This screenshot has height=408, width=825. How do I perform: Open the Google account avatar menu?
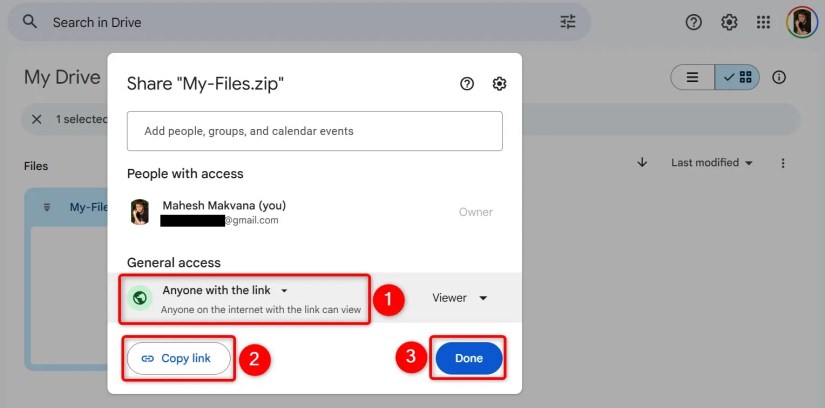[802, 22]
